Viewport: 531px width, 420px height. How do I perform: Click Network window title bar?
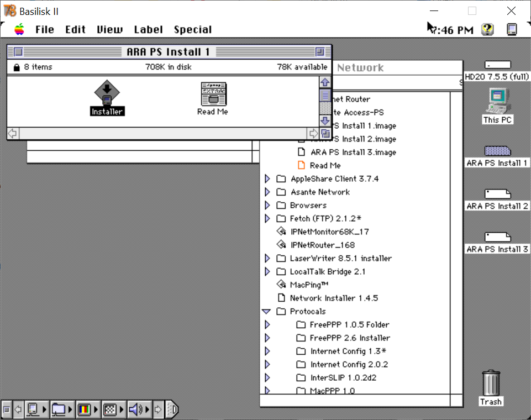[397, 68]
